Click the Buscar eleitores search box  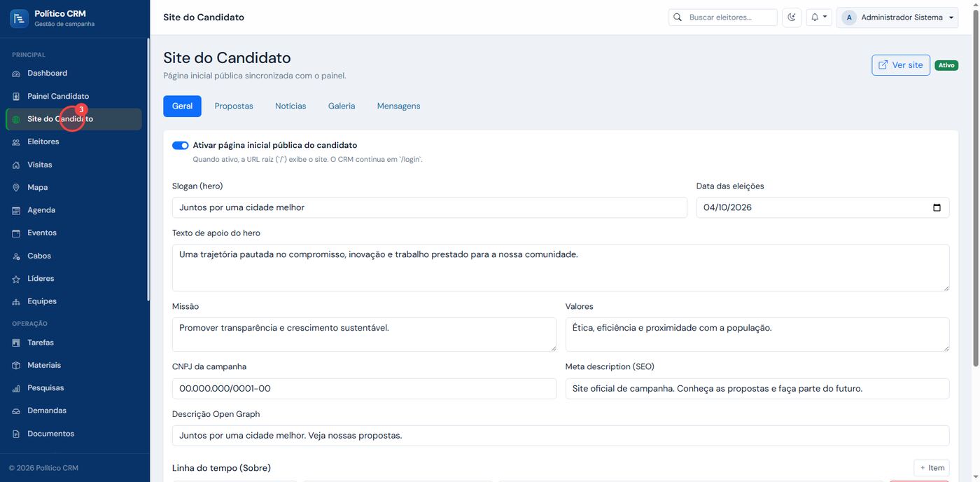tap(723, 17)
